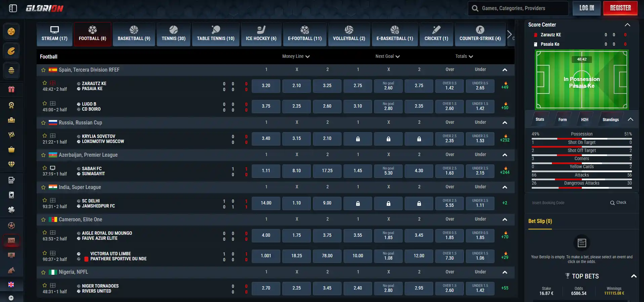Viewport: 644px width, 302px height.
Task: Click the REGISTER button
Action: click(x=620, y=8)
